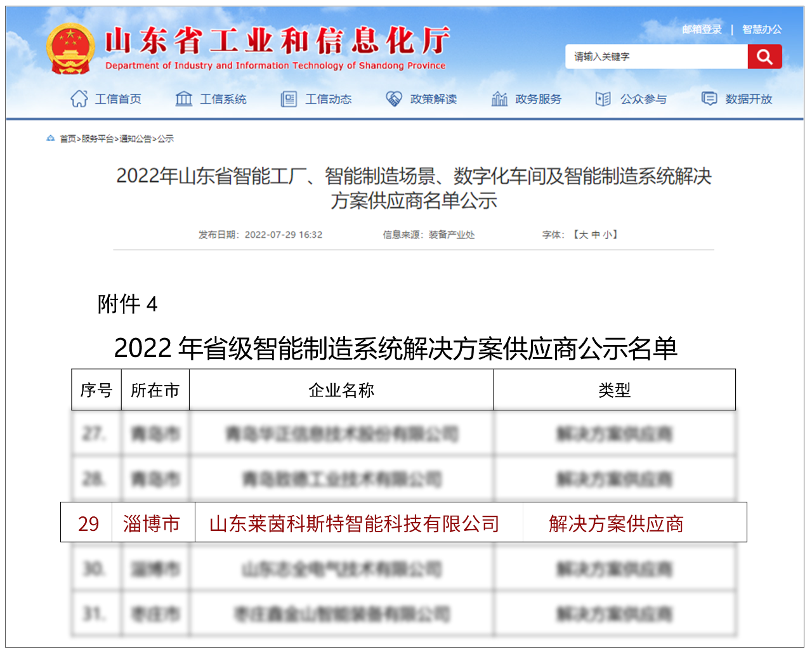Focus the 请输入关键字 search field
812x654 pixels.
[656, 57]
